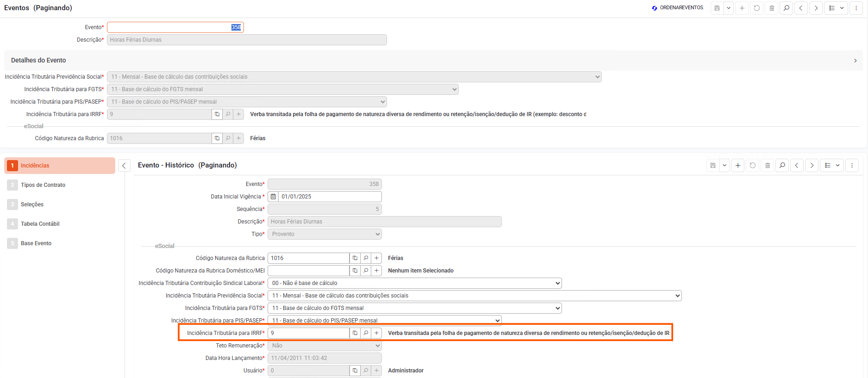This screenshot has width=868, height=378.
Task: Click the Evento number field at top
Action: [175, 27]
